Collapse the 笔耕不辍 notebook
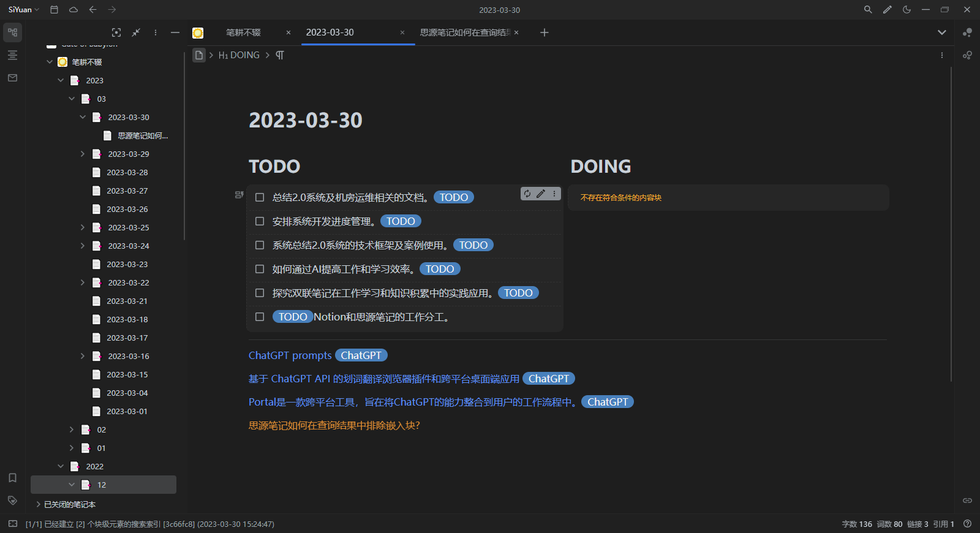980x533 pixels. pyautogui.click(x=50, y=62)
